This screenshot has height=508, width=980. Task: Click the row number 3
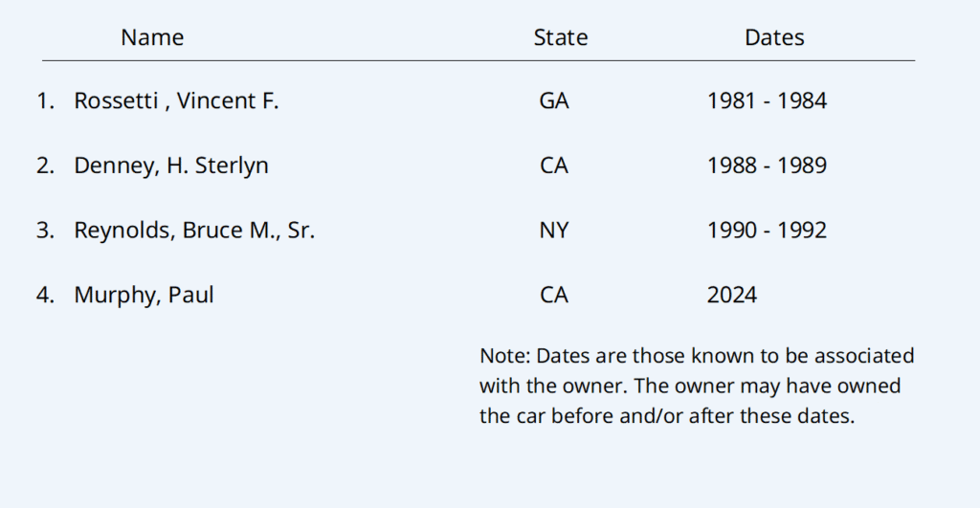(45, 231)
